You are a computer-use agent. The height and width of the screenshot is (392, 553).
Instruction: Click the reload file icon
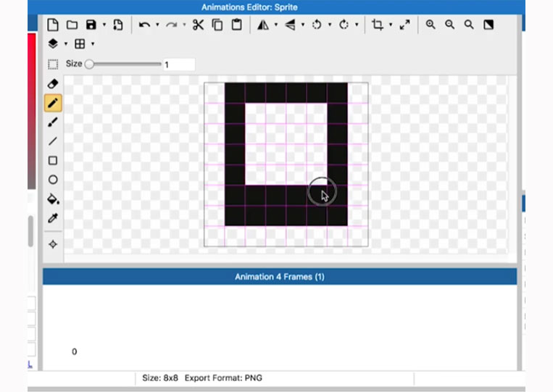tap(118, 25)
